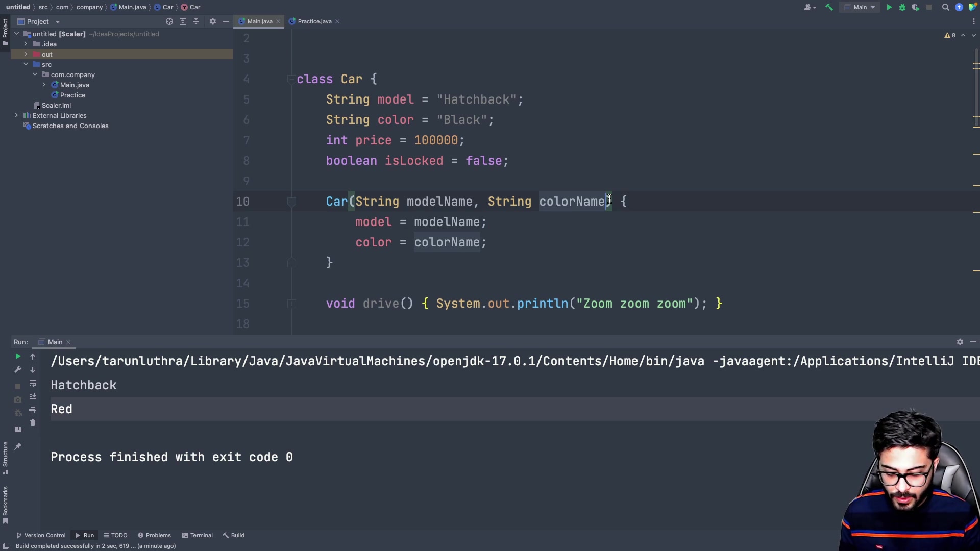Image resolution: width=980 pixels, height=551 pixels.
Task: Click the print console output icon
Action: pos(33,410)
